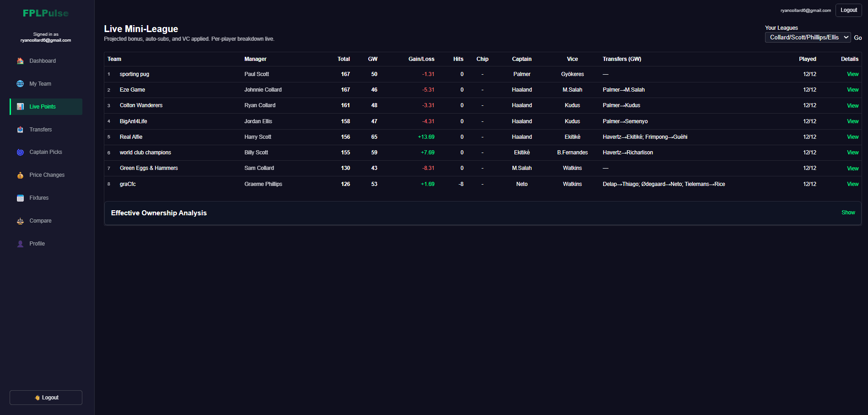Open View link for Real Alfie
This screenshot has height=415, width=868.
pyautogui.click(x=852, y=137)
